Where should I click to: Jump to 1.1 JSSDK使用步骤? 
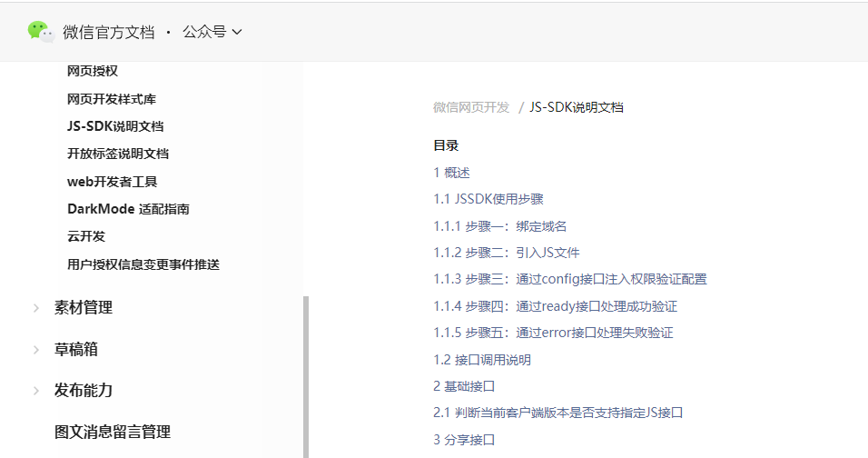click(488, 199)
